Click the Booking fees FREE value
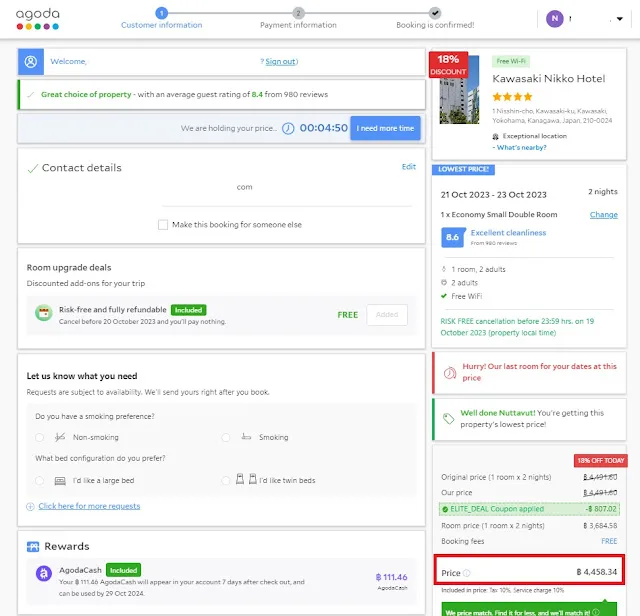This screenshot has width=640, height=616. coord(609,541)
